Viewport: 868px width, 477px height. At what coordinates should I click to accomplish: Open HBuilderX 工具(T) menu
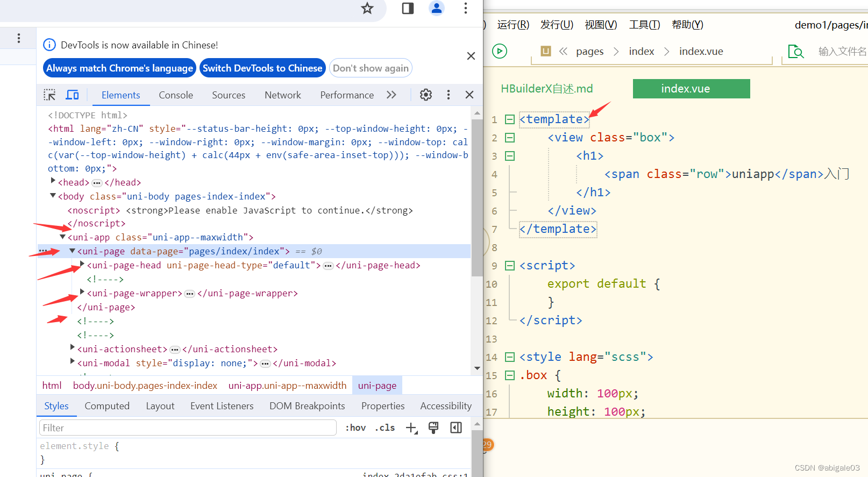(x=644, y=25)
